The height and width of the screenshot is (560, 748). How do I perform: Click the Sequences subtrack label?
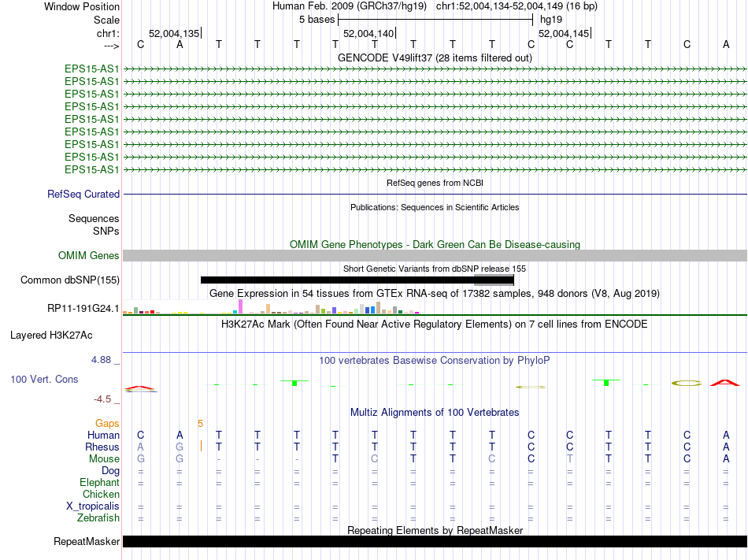tap(94, 218)
